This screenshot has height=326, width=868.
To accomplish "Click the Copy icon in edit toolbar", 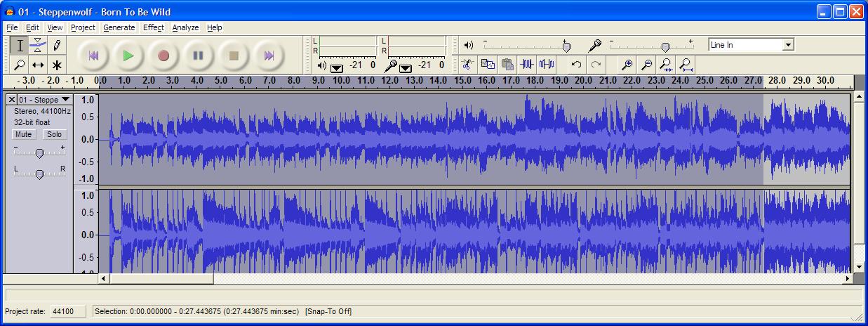I will pyautogui.click(x=488, y=65).
